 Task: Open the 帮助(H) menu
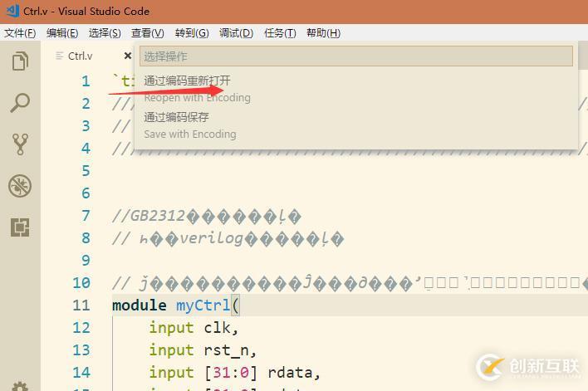click(323, 33)
